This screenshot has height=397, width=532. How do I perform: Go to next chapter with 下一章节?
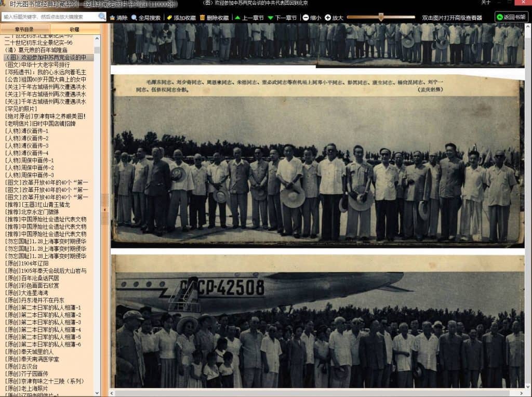pos(282,18)
